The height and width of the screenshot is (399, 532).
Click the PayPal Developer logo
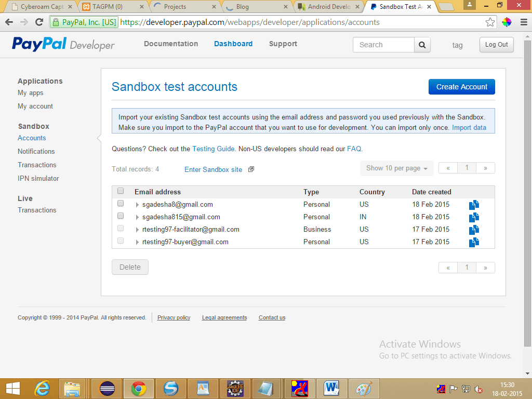click(63, 44)
